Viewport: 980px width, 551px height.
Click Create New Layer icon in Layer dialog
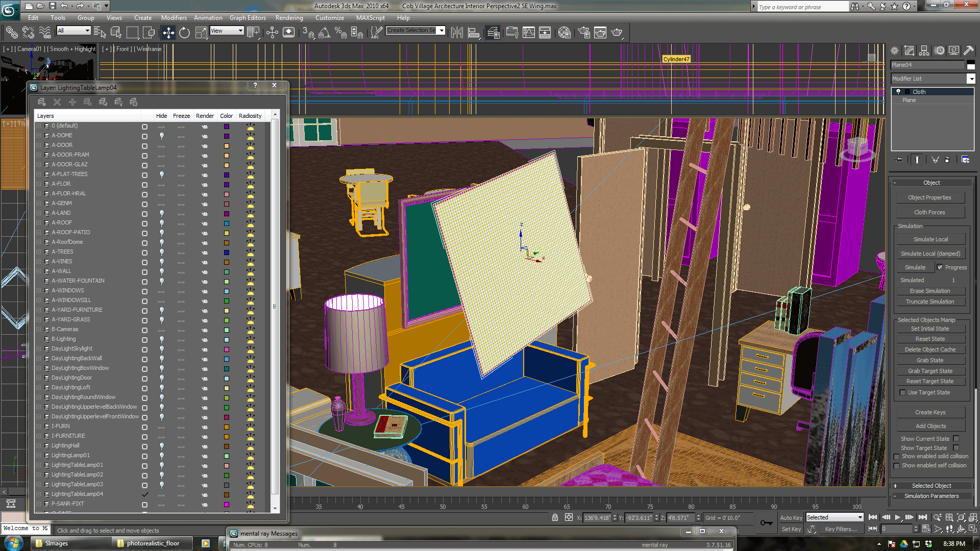[x=41, y=102]
